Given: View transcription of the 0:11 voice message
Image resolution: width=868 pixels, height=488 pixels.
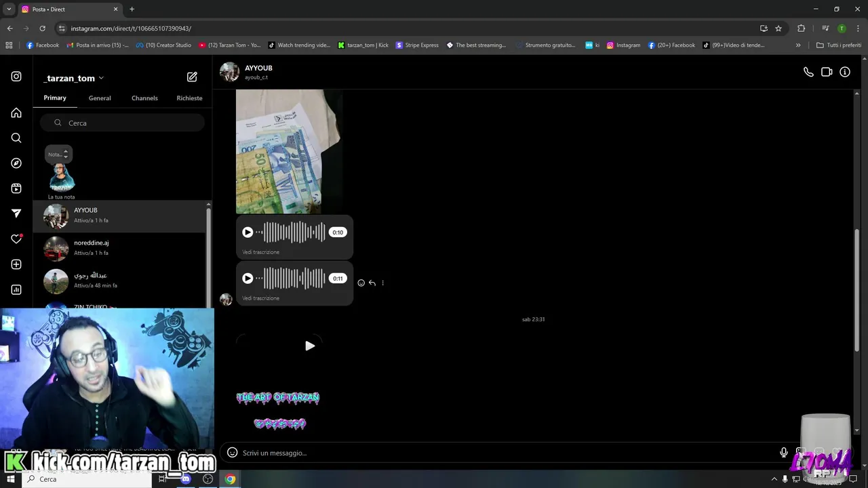Looking at the screenshot, I should pos(261,298).
